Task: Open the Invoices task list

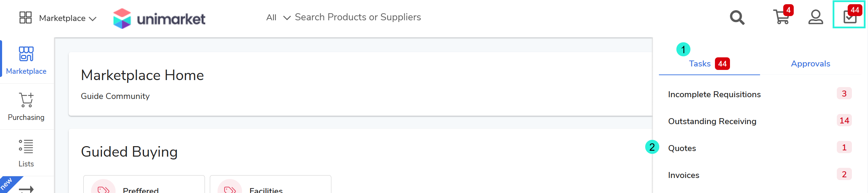Action: click(x=683, y=175)
